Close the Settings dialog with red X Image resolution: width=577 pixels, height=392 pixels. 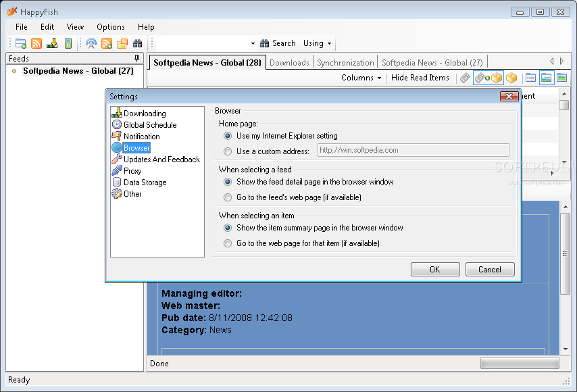(x=509, y=96)
